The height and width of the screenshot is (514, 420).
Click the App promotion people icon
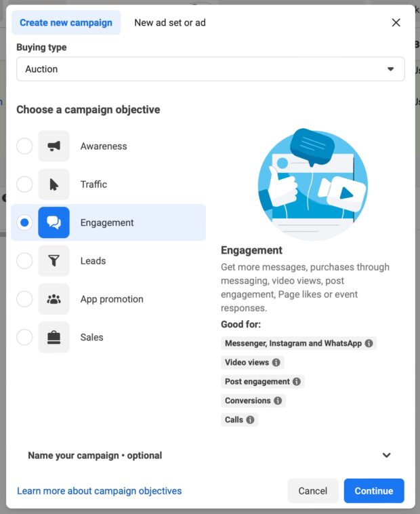point(54,299)
